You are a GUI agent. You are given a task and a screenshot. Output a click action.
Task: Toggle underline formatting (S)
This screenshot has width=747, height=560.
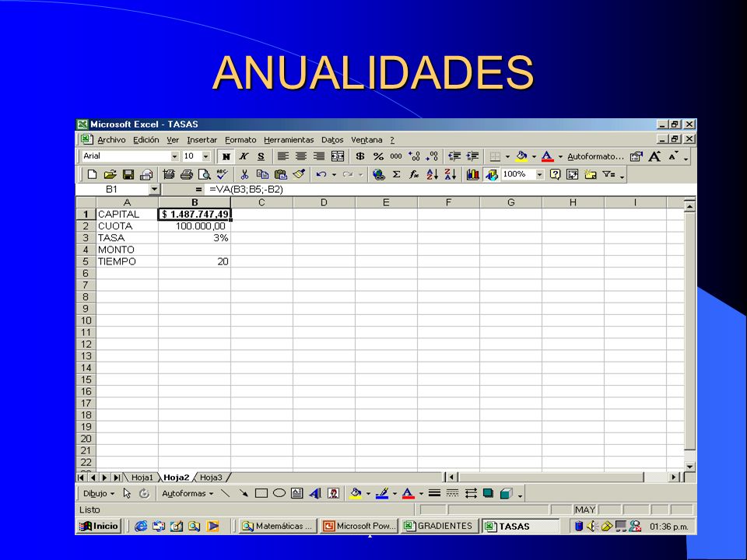pyautogui.click(x=261, y=156)
